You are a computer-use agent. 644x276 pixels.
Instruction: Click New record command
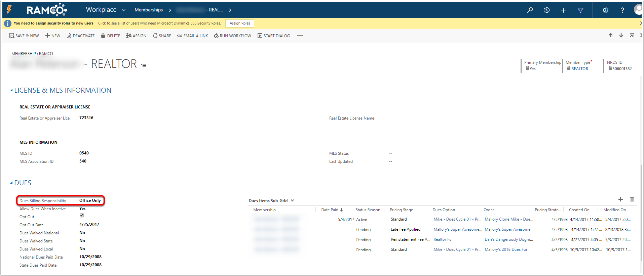tap(53, 36)
